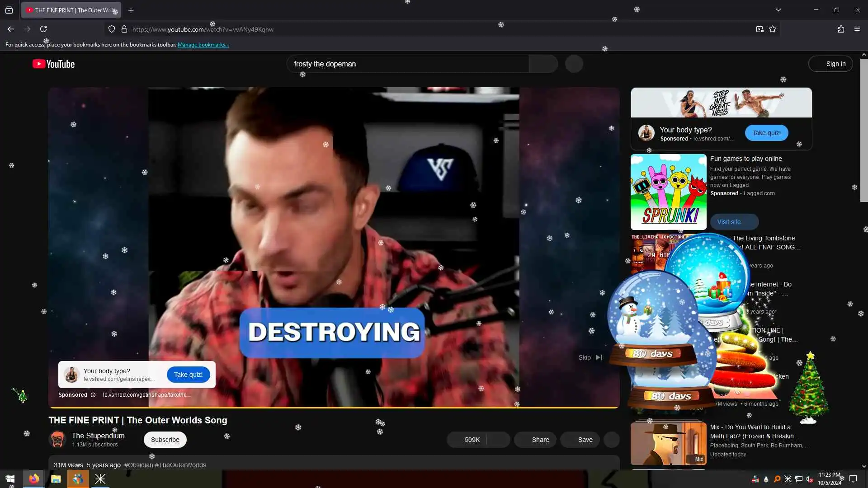
Task: Click The Stupendium channel avatar
Action: pyautogui.click(x=57, y=439)
